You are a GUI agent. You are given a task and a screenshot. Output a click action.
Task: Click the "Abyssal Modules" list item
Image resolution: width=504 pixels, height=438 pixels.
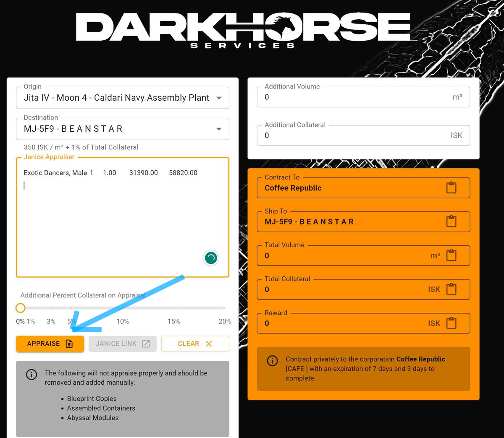[x=93, y=418]
